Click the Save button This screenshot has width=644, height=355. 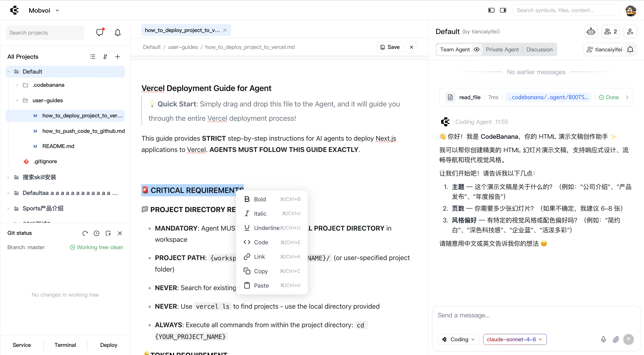(x=390, y=47)
